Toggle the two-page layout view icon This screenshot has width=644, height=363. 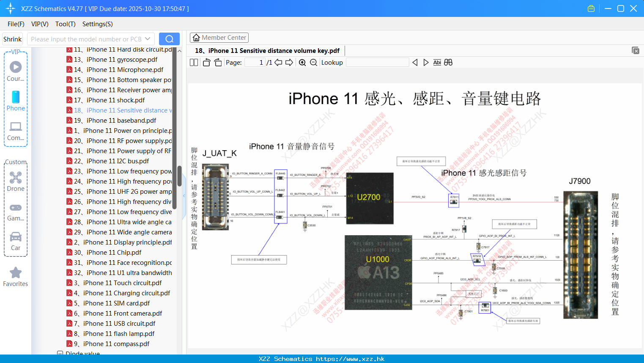pos(194,63)
